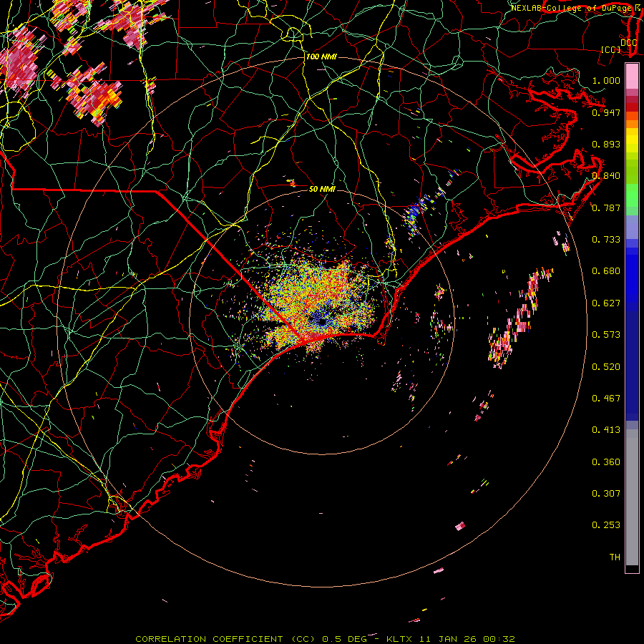644x644 pixels.
Task: Click the 0.947 legend value
Action: coord(606,112)
